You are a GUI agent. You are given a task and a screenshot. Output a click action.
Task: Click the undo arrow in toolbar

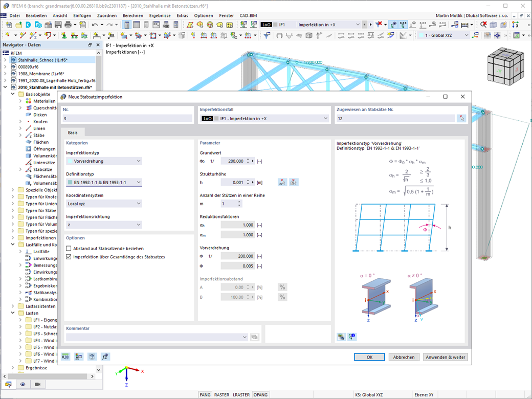coord(95,25)
